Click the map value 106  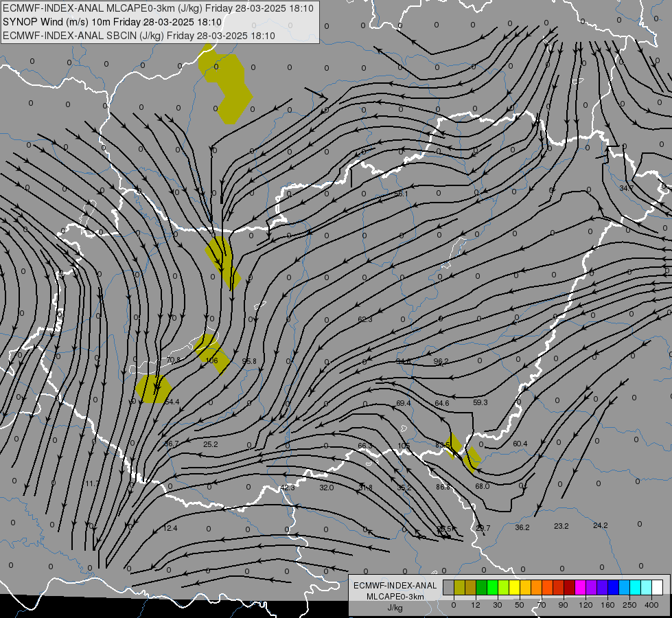211,360
